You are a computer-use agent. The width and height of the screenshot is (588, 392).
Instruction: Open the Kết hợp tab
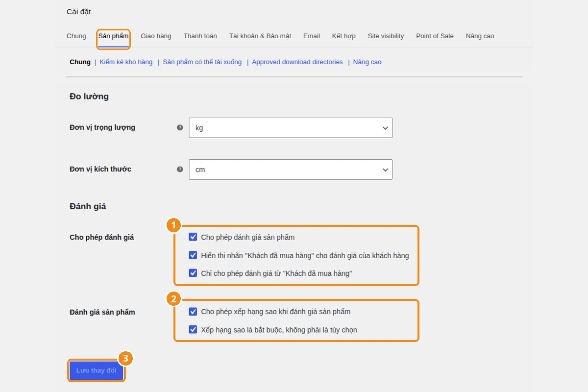click(x=344, y=36)
